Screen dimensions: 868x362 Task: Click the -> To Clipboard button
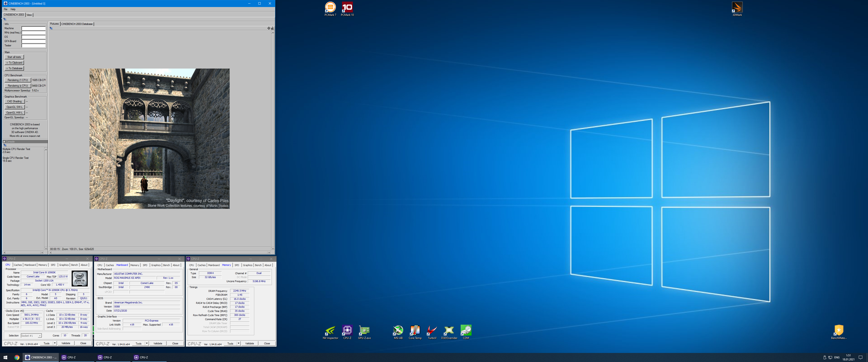[14, 63]
